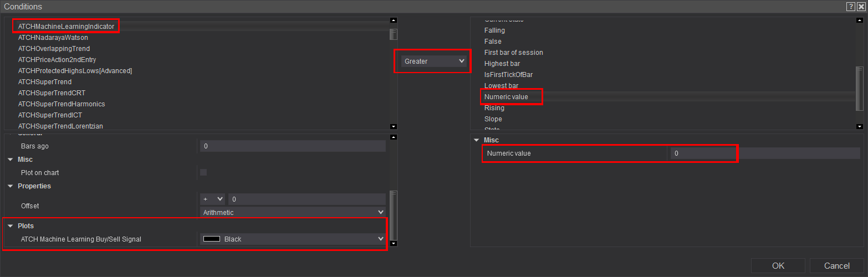Open the offset plus sign dropdown

212,199
